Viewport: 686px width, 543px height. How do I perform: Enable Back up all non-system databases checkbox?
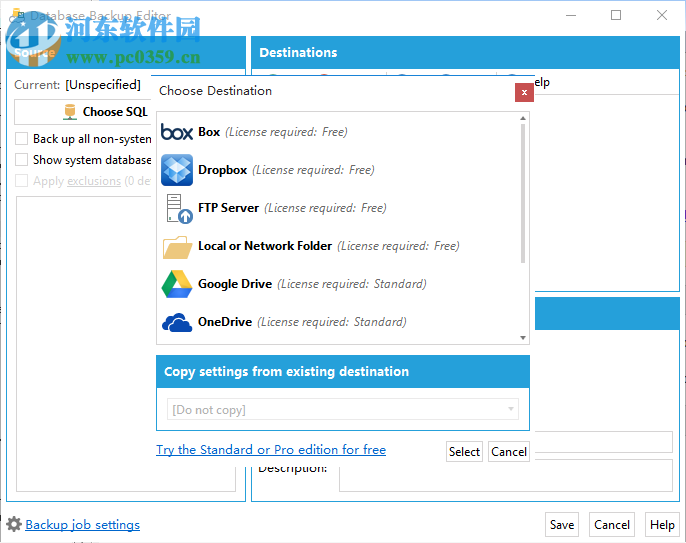[x=21, y=139]
